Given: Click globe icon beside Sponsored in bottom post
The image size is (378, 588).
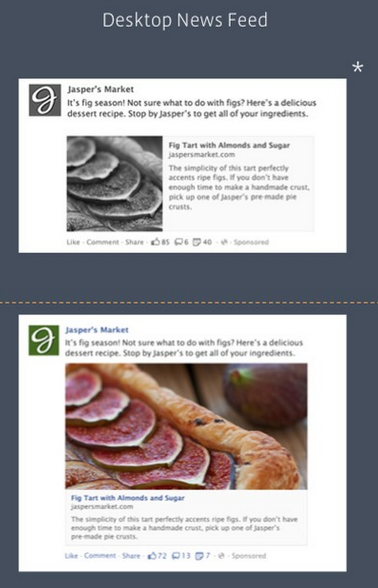Looking at the screenshot, I should tap(221, 556).
